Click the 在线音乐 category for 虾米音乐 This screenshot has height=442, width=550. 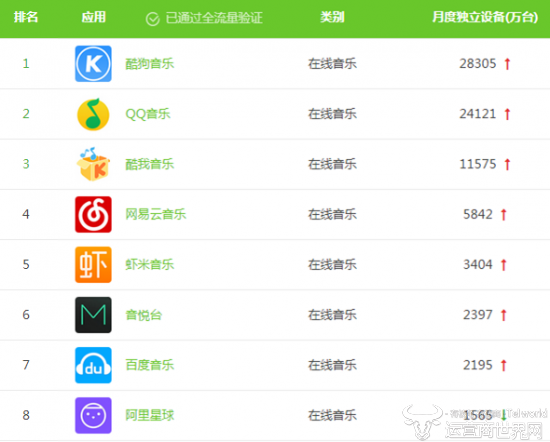point(332,265)
